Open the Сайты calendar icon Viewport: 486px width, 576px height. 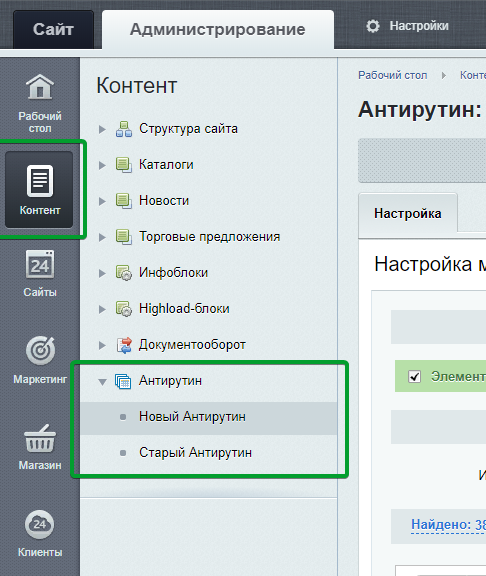coord(40,264)
